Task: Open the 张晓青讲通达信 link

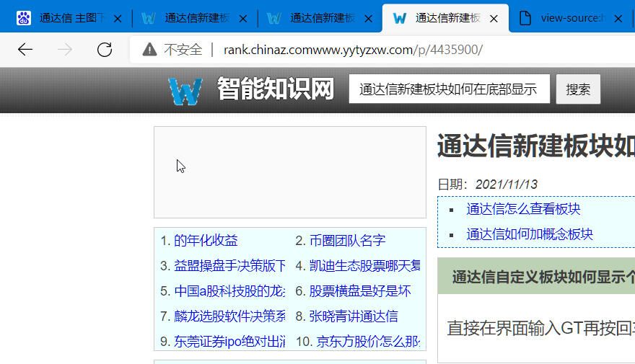Action: (x=354, y=316)
